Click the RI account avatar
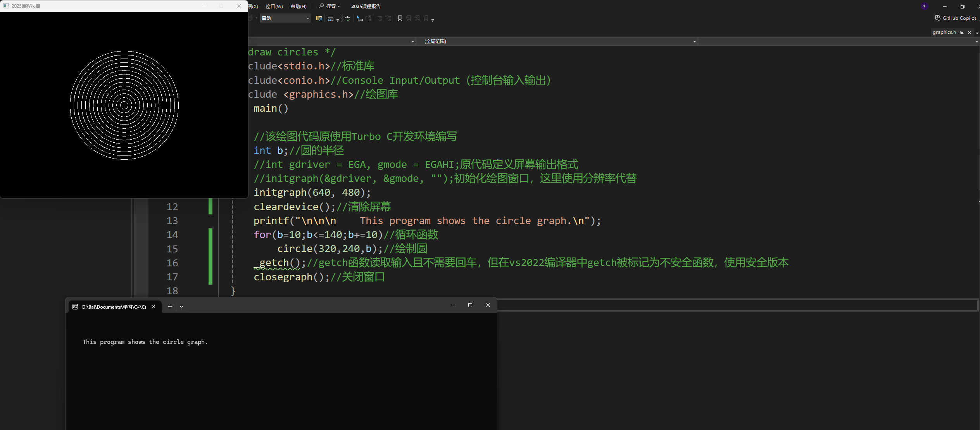The width and height of the screenshot is (980, 430). click(x=925, y=6)
